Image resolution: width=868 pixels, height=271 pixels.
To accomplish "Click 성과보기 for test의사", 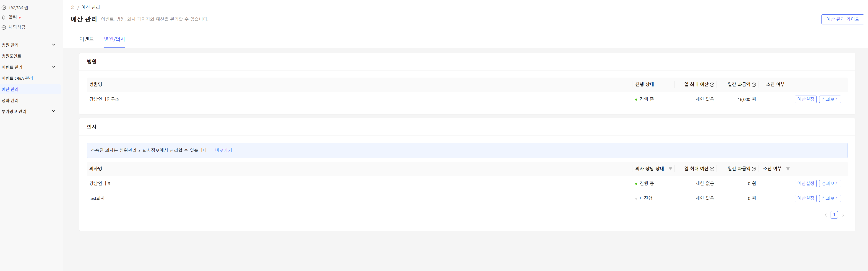I will click(x=830, y=198).
